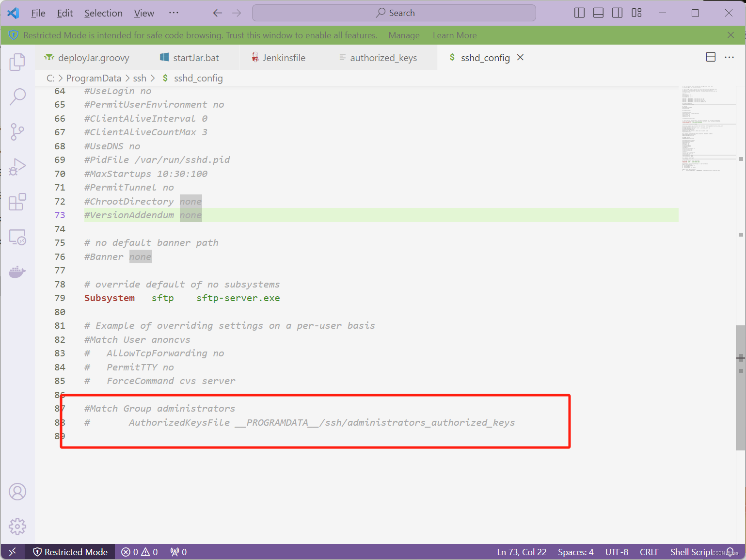
Task: Click '#MaxStartups 10:30:100' line
Action: [x=146, y=174]
